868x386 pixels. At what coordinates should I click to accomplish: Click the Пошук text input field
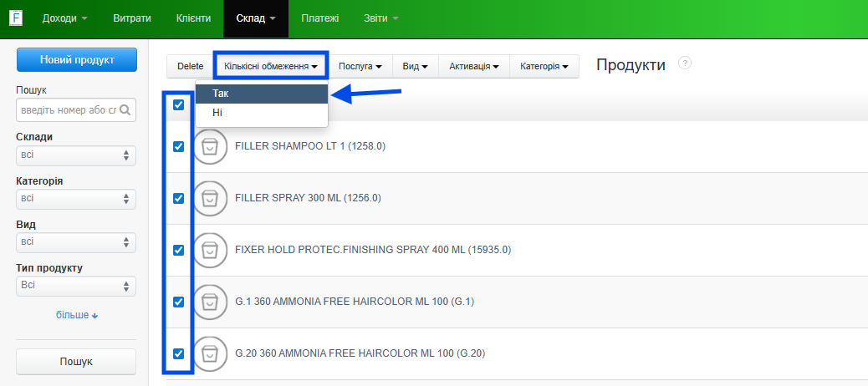pos(67,109)
